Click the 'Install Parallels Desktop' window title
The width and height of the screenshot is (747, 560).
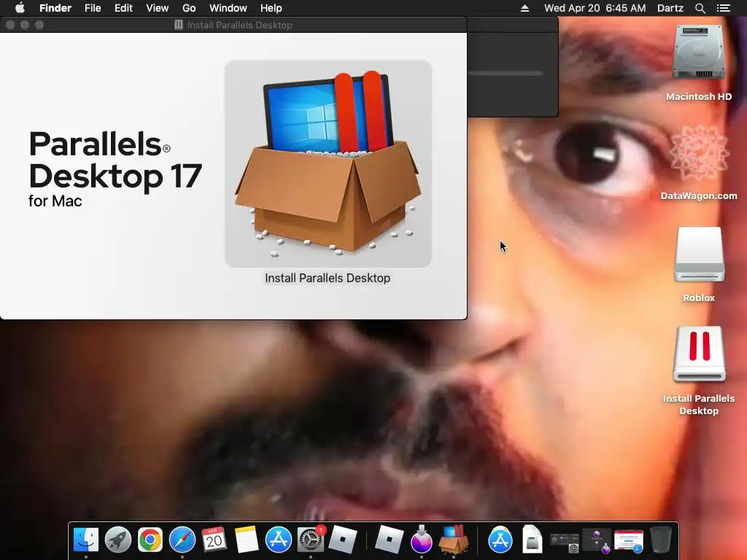239,25
